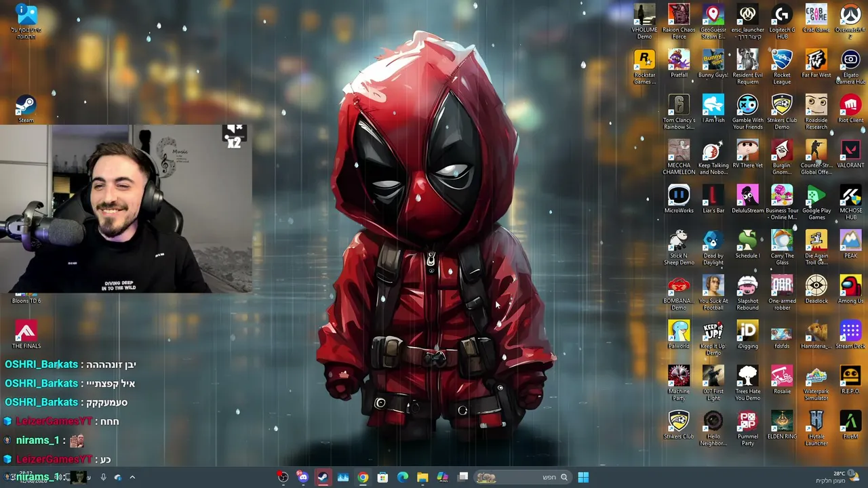Select Keep Talking and Nobody Explodes icon
The image size is (868, 488).
(x=713, y=157)
